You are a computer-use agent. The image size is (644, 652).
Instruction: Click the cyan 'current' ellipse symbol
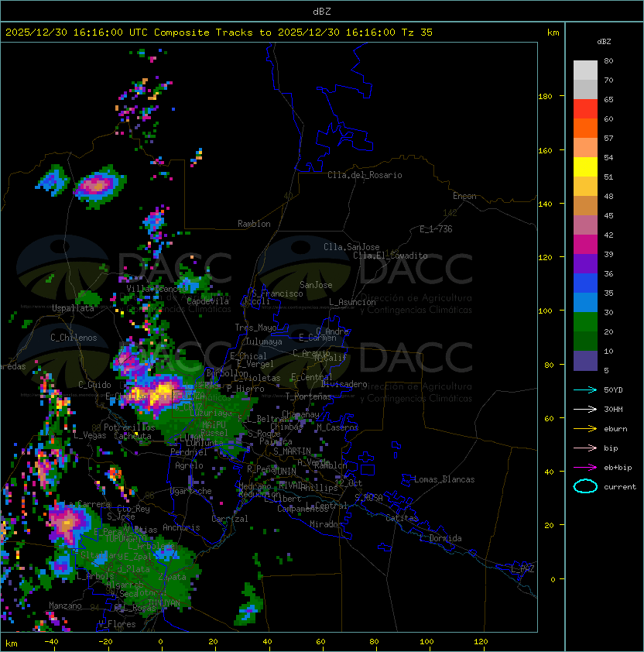point(585,486)
